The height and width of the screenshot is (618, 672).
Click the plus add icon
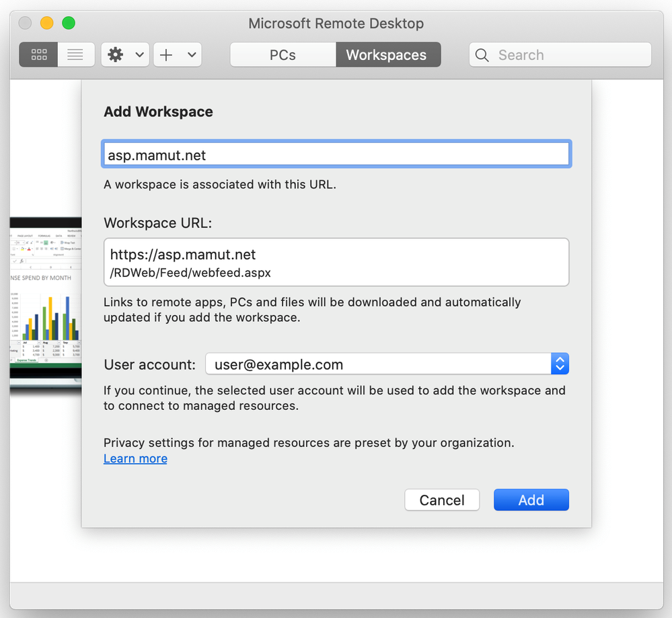pyautogui.click(x=166, y=55)
